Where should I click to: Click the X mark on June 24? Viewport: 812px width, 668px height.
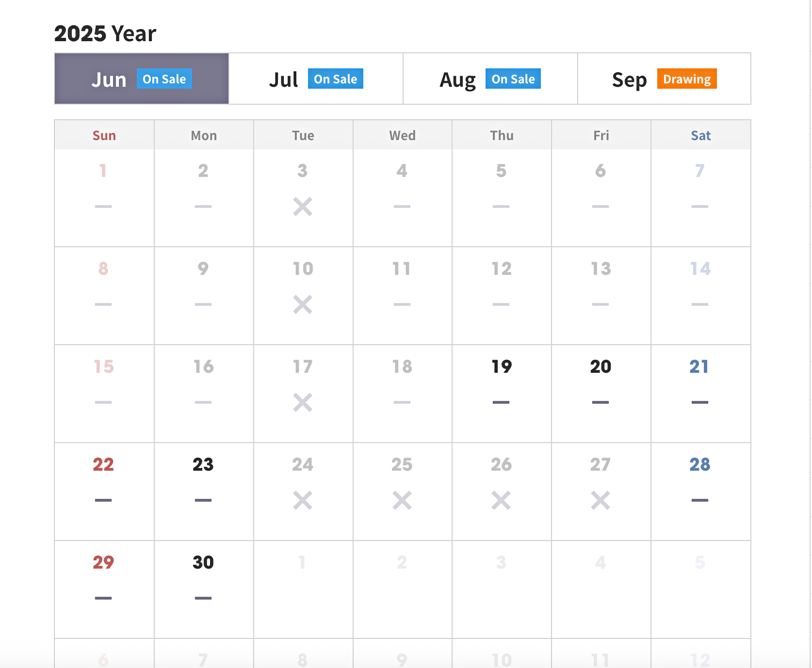[303, 500]
